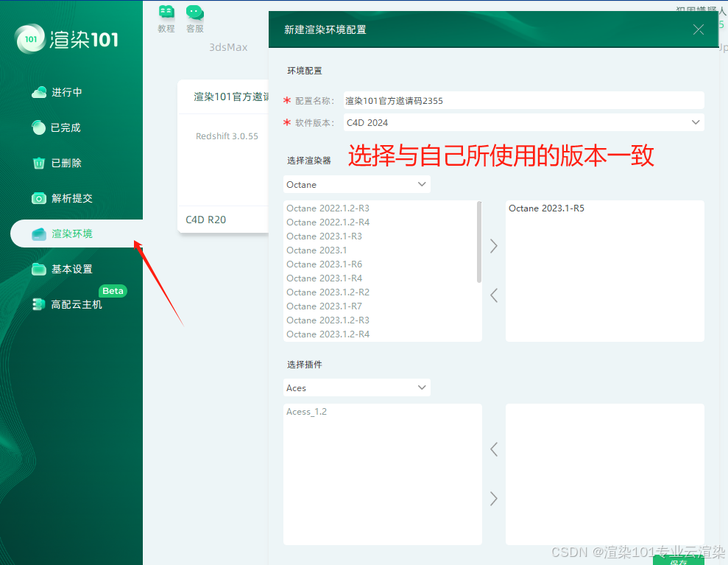The image size is (728, 565).
Task: Click the cloud icon beside 进行中
Action: tap(39, 93)
